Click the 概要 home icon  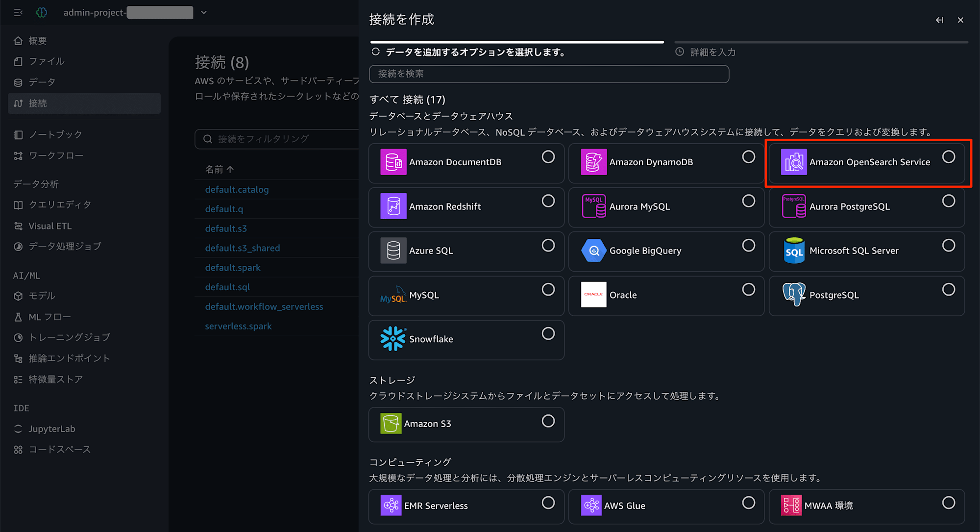tap(18, 41)
